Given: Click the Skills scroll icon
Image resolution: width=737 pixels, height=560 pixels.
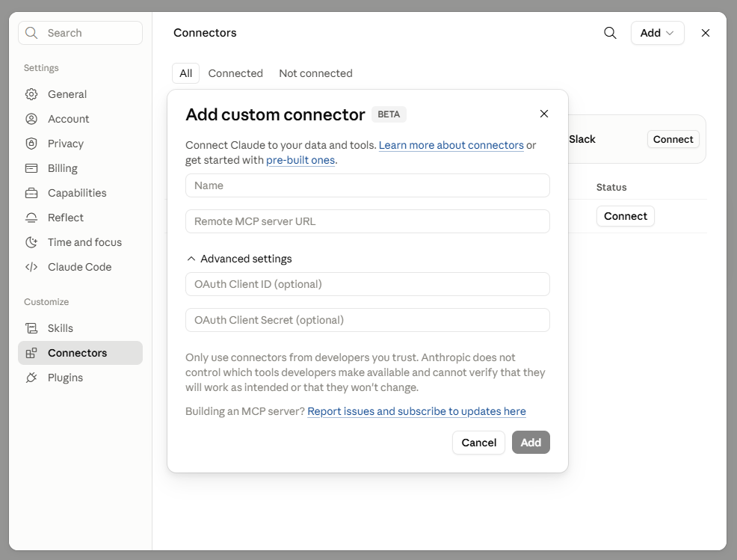Looking at the screenshot, I should [x=31, y=328].
